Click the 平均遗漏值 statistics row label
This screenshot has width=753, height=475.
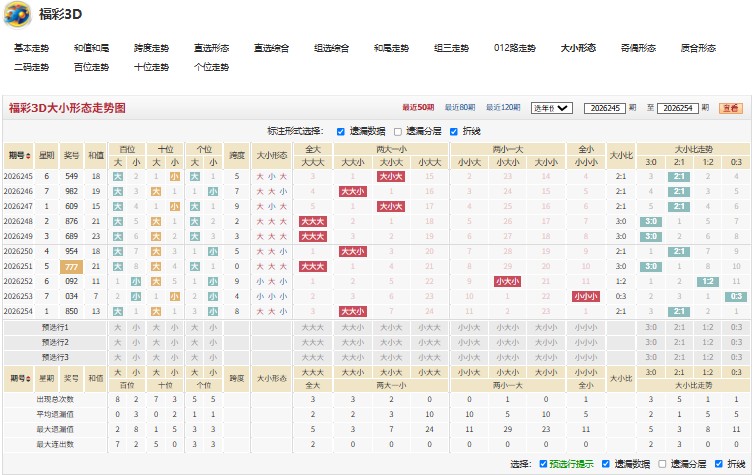55,414
